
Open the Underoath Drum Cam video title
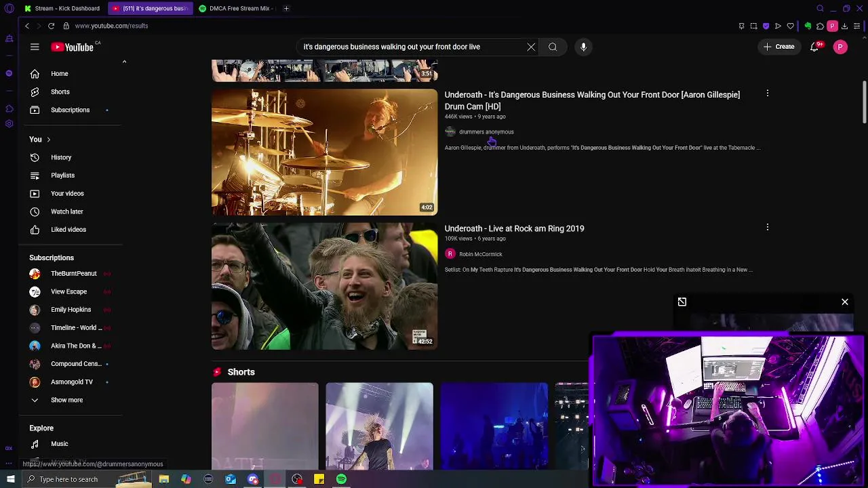(x=592, y=100)
